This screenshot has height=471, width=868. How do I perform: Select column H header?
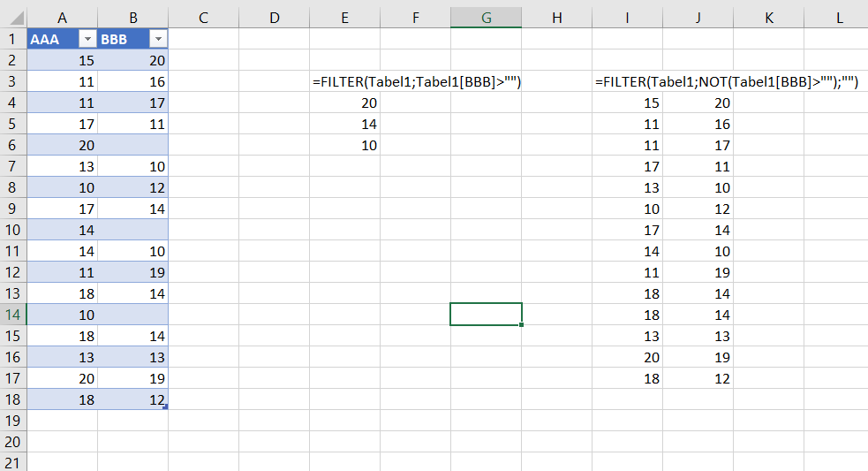click(557, 18)
